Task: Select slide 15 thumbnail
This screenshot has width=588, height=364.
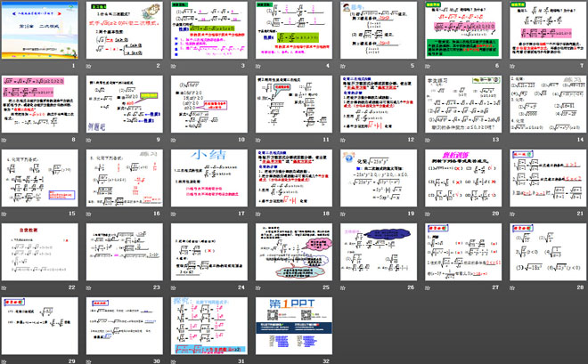Action: [x=42, y=179]
